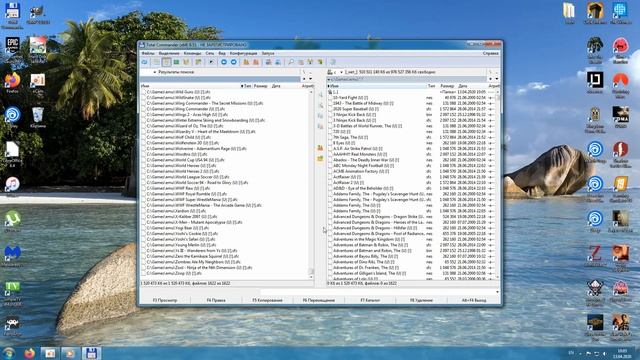Viewport: 640px width, 360px height.
Task: Click the Refresh (reread source) toolbar icon
Action: pos(144,62)
